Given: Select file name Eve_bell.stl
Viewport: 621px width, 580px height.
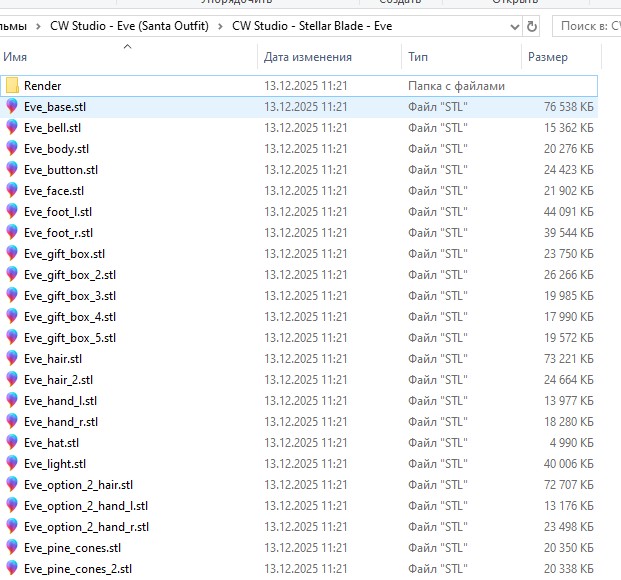Looking at the screenshot, I should pos(52,128).
